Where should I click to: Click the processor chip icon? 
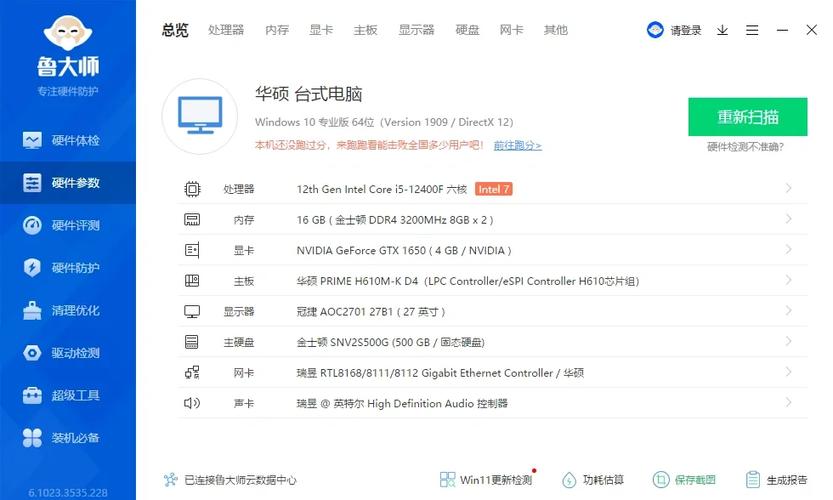(192, 189)
